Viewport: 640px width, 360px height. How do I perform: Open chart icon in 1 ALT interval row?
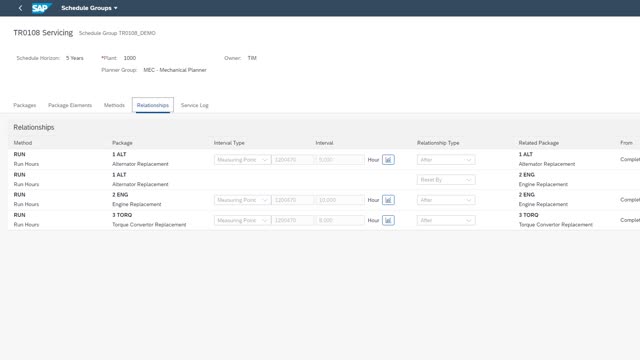click(388, 160)
